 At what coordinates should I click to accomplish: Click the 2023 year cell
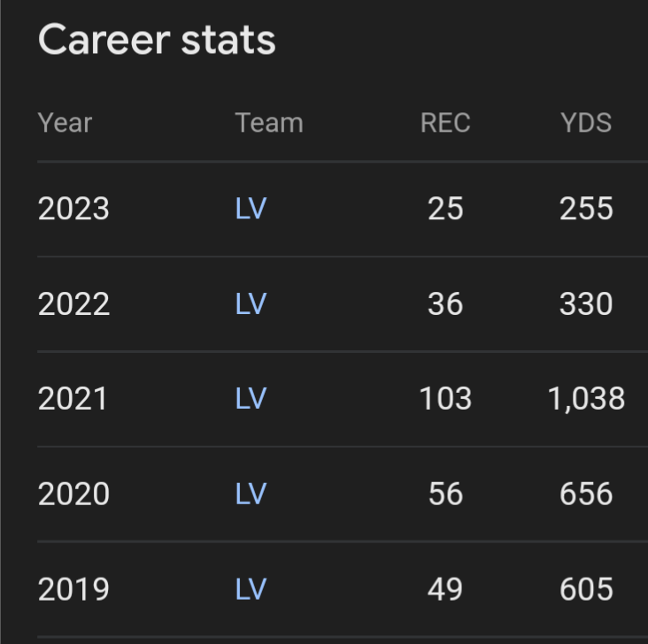[x=73, y=208]
